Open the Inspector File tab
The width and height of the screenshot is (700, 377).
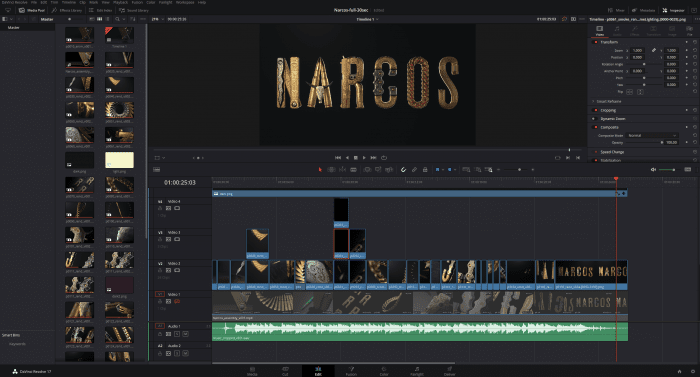pos(689,30)
